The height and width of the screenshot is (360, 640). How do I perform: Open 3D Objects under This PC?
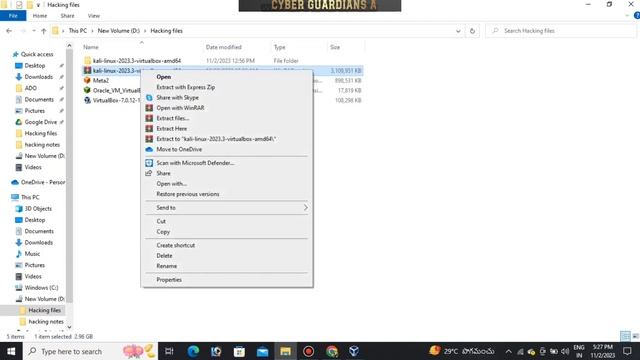coord(38,209)
